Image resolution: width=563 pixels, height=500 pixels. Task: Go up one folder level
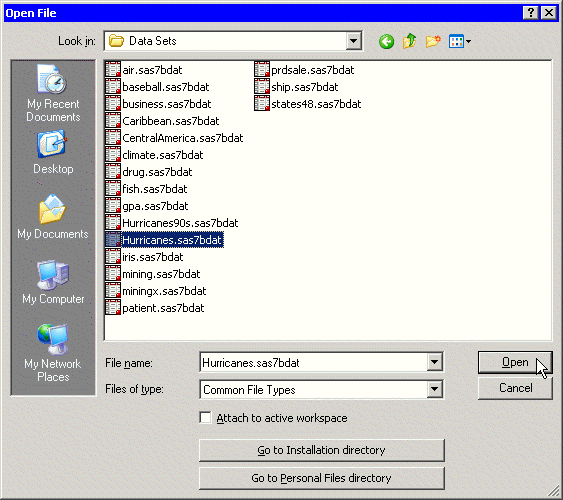point(409,41)
